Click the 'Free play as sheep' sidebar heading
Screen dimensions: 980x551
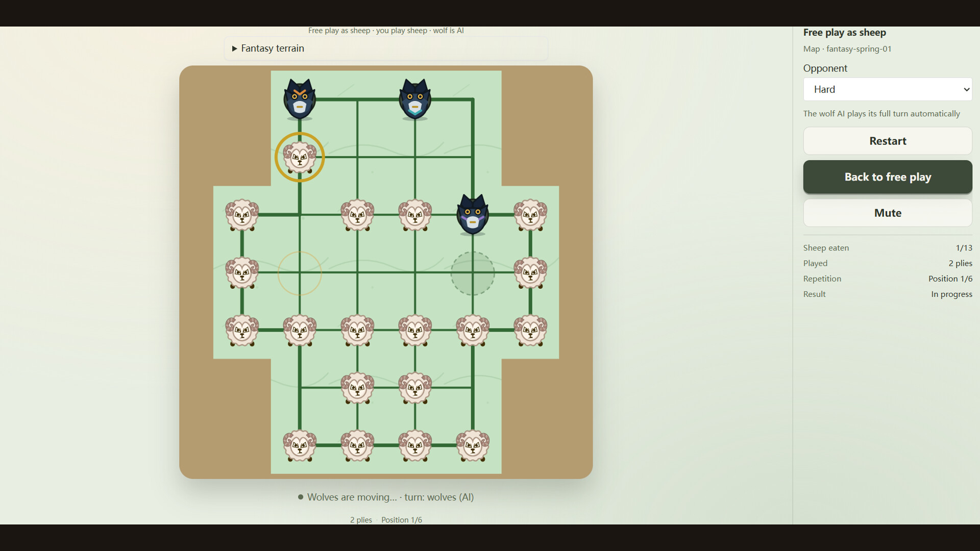point(844,33)
